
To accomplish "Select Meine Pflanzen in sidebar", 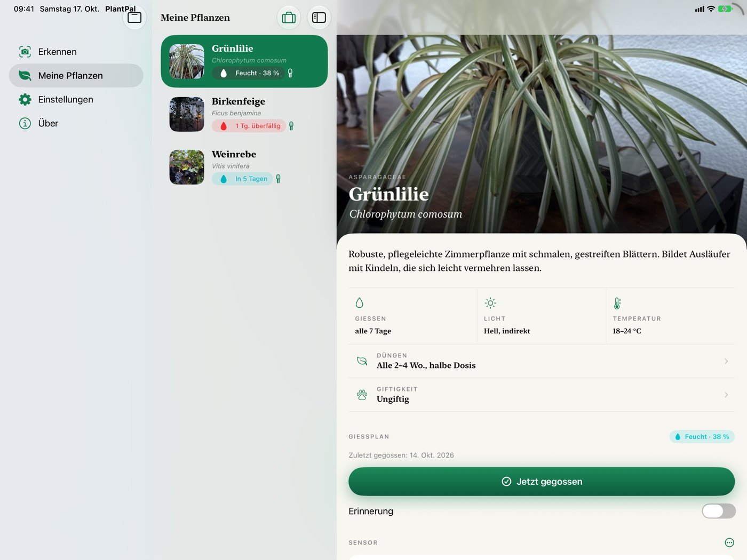I will tap(76, 76).
